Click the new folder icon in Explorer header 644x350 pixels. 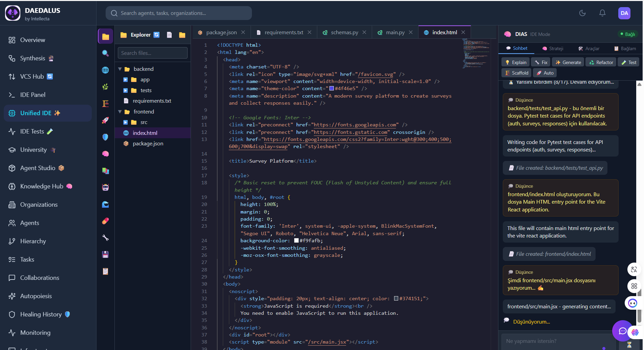(x=182, y=35)
